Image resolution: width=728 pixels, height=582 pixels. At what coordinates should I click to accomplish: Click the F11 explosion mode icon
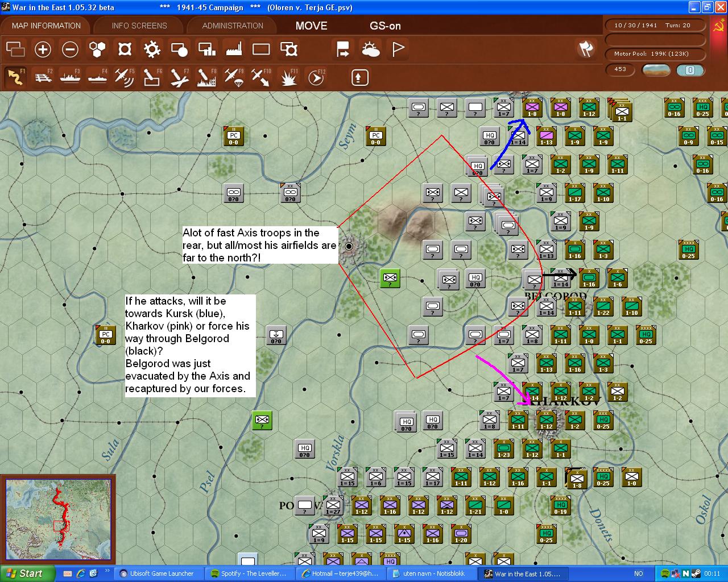288,77
